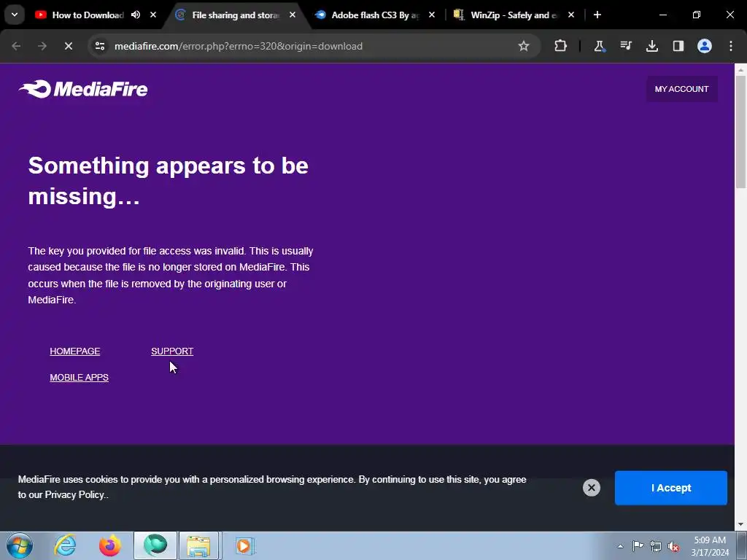Dismiss the cookie notice with X

point(591,488)
